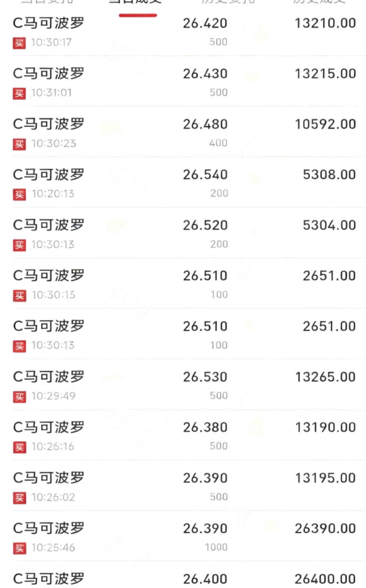Open the trade at price 26.430

183,81
